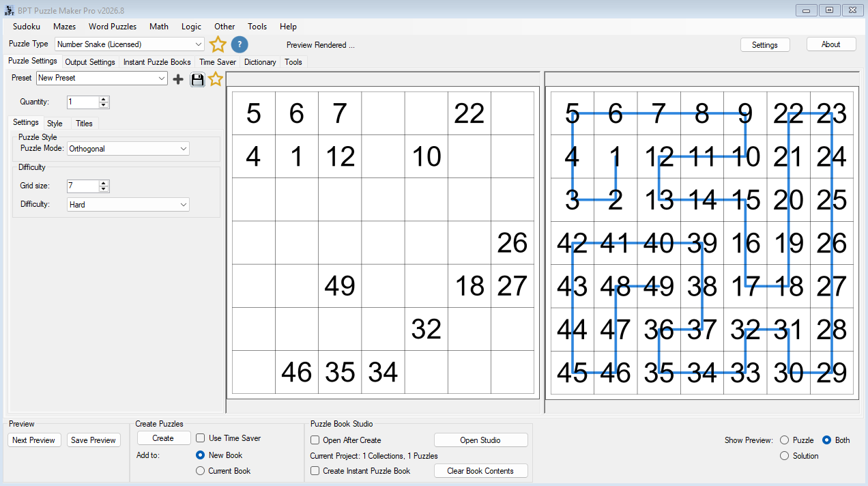
Task: Switch to Instant Puzzle Books tab
Action: (157, 62)
